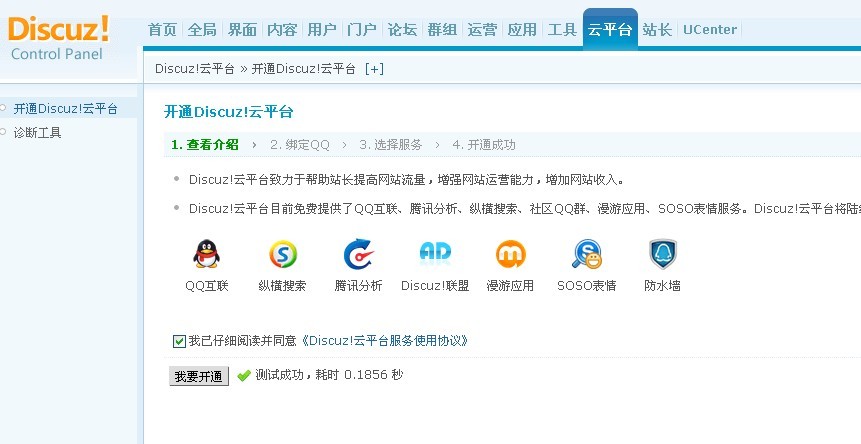This screenshot has width=861, height=444.
Task: Toggle the service agreement checkbox
Action: pyautogui.click(x=179, y=341)
